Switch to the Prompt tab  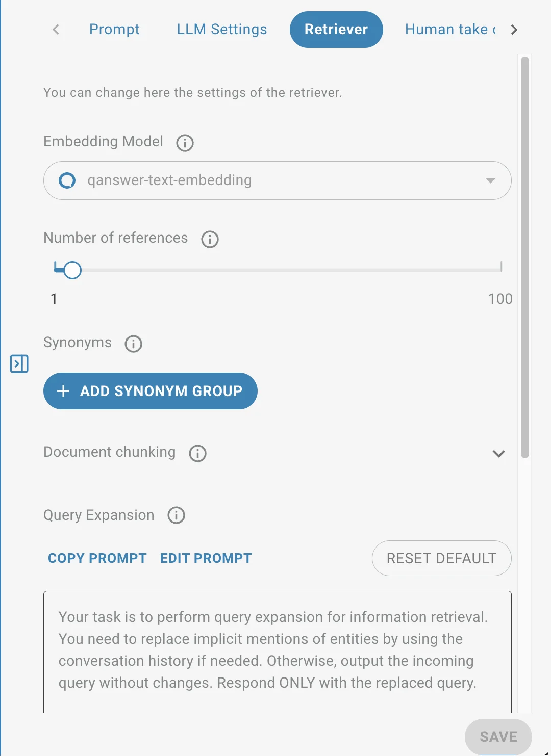[x=114, y=30]
